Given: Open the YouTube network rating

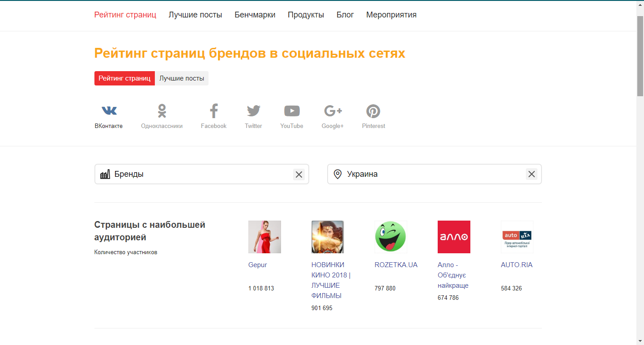Looking at the screenshot, I should pos(292,111).
